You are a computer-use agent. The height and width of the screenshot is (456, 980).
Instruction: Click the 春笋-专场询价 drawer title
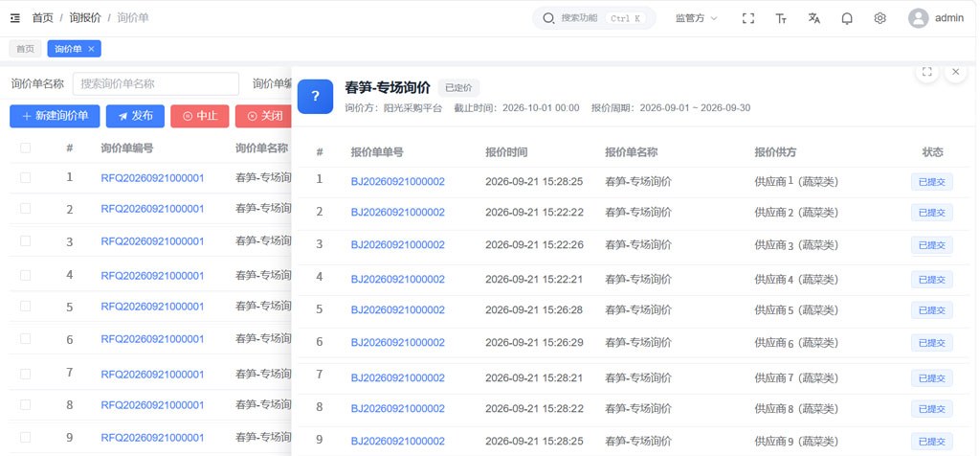coord(388,87)
